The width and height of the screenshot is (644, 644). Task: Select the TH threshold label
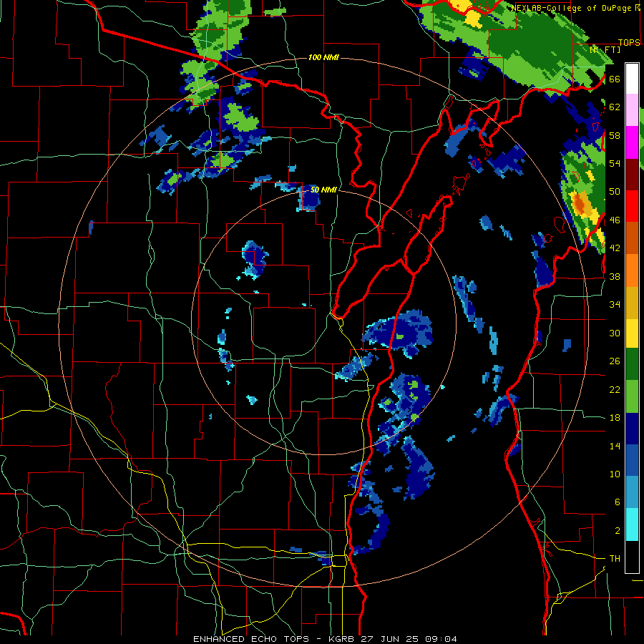(x=615, y=559)
